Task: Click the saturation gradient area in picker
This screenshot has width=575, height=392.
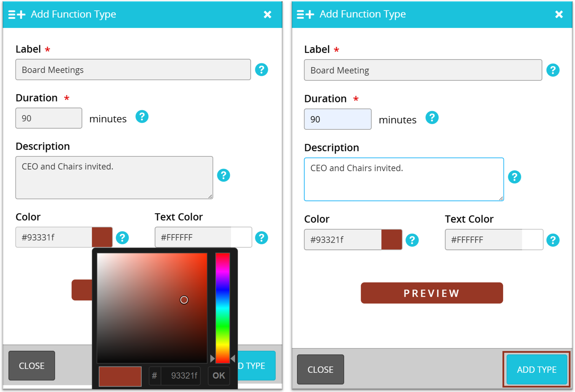Action: coord(152,308)
